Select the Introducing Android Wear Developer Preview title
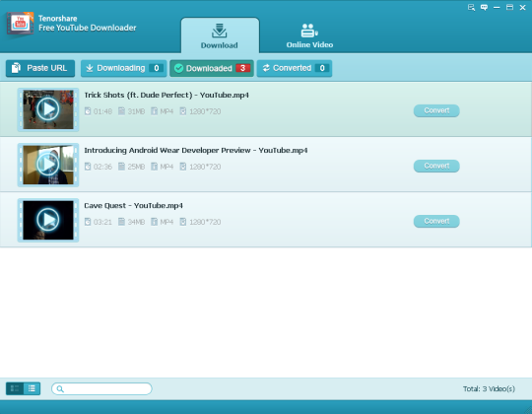 (196, 151)
